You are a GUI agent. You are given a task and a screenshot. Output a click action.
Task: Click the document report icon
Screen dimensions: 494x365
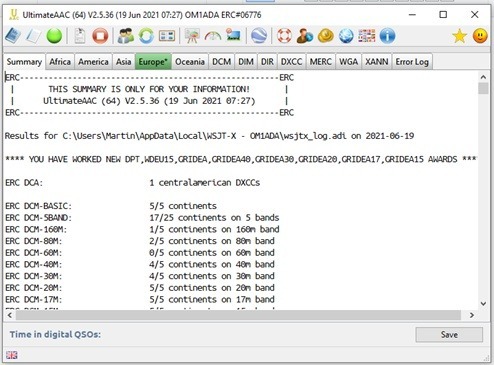pyautogui.click(x=80, y=36)
